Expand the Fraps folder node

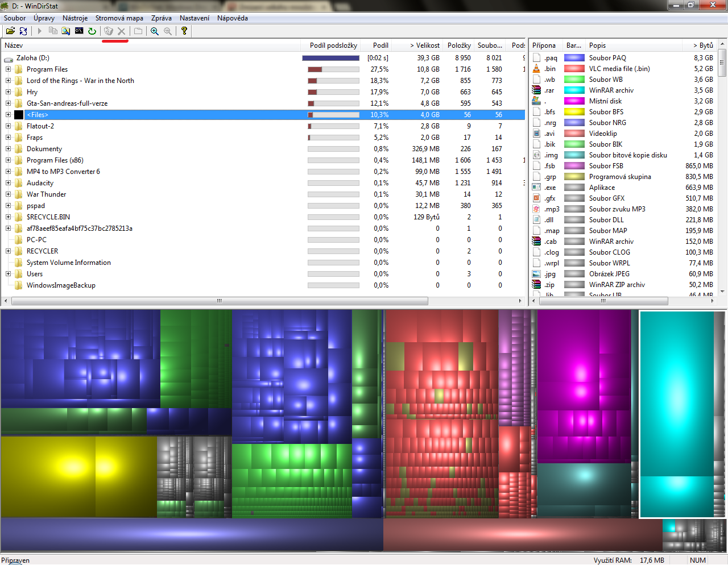[x=8, y=138]
